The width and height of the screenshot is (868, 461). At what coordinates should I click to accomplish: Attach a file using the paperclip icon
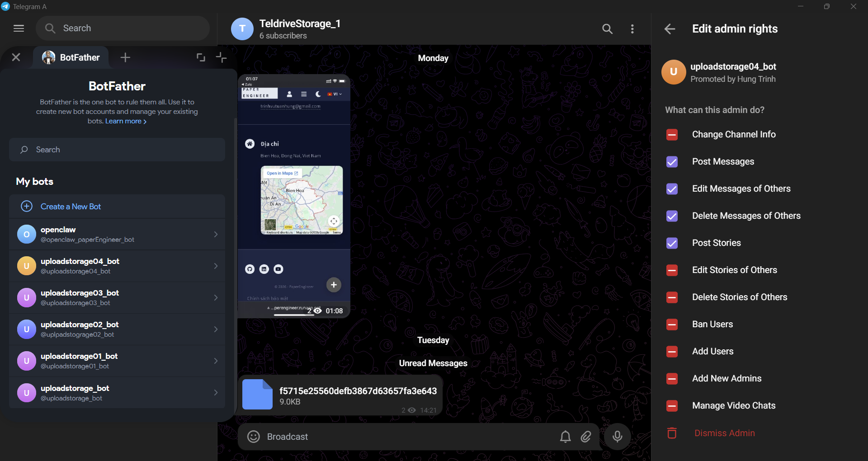586,437
